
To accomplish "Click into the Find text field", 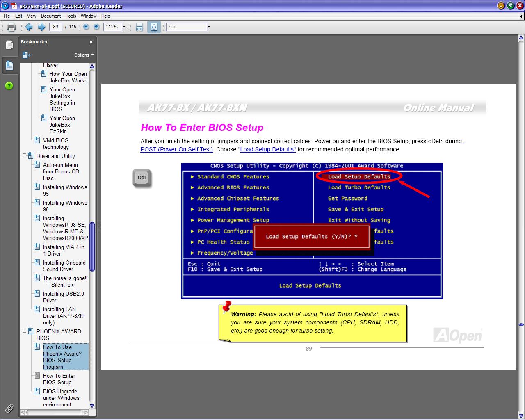I will (187, 27).
